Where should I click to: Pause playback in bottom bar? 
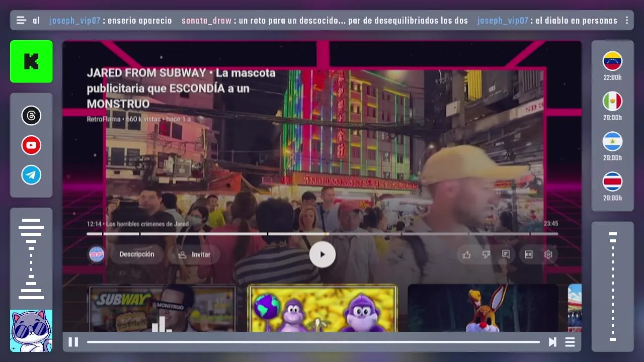click(73, 342)
